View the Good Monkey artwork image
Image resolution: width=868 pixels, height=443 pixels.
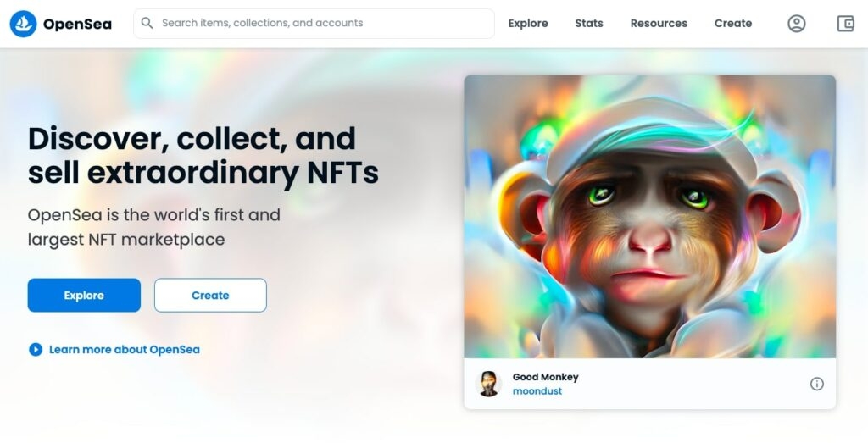[649, 216]
